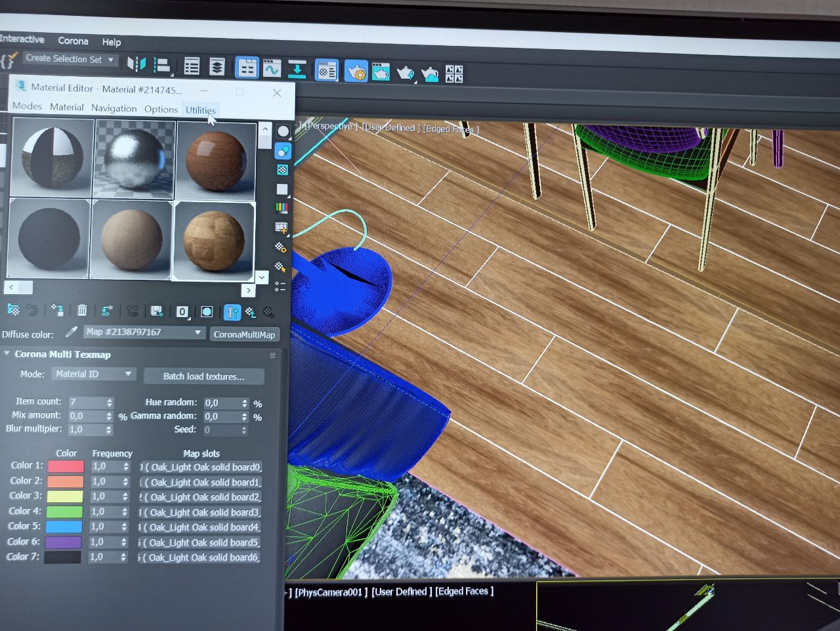Click the Make Material Copy icon
This screenshot has width=840, height=631.
point(107,311)
